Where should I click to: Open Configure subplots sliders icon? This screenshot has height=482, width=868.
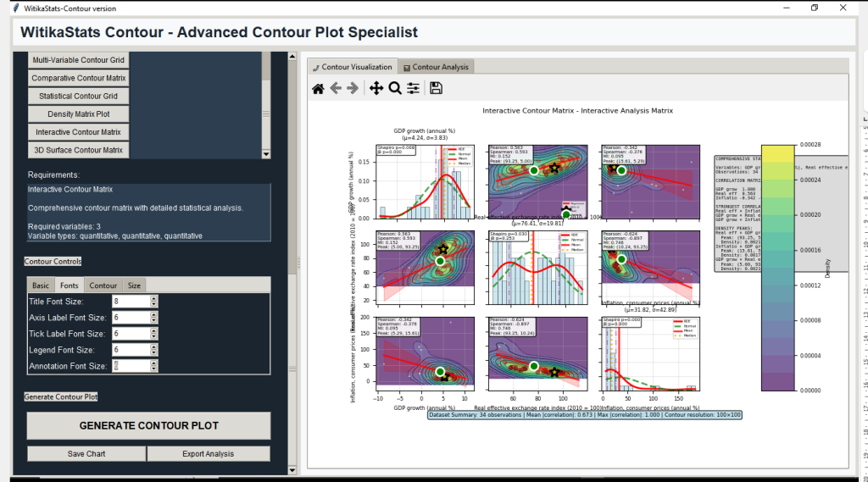[x=413, y=89]
